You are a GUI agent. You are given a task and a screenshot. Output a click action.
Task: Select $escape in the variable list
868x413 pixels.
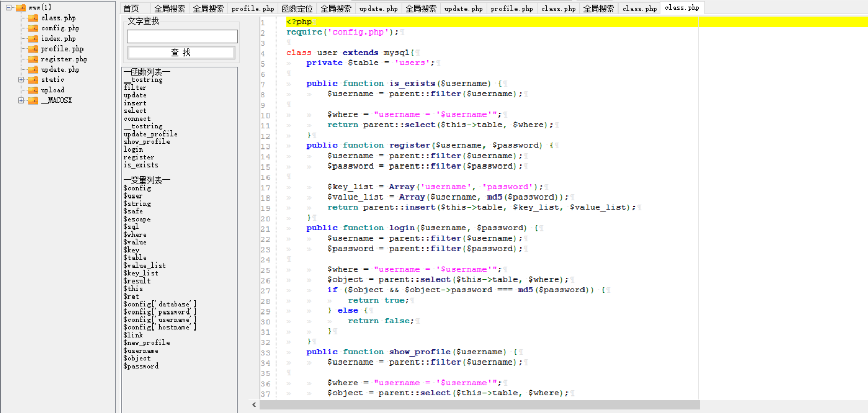pyautogui.click(x=137, y=219)
